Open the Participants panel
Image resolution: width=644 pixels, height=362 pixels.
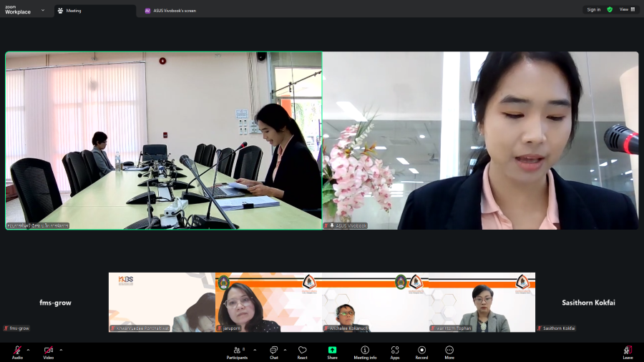[x=237, y=351]
